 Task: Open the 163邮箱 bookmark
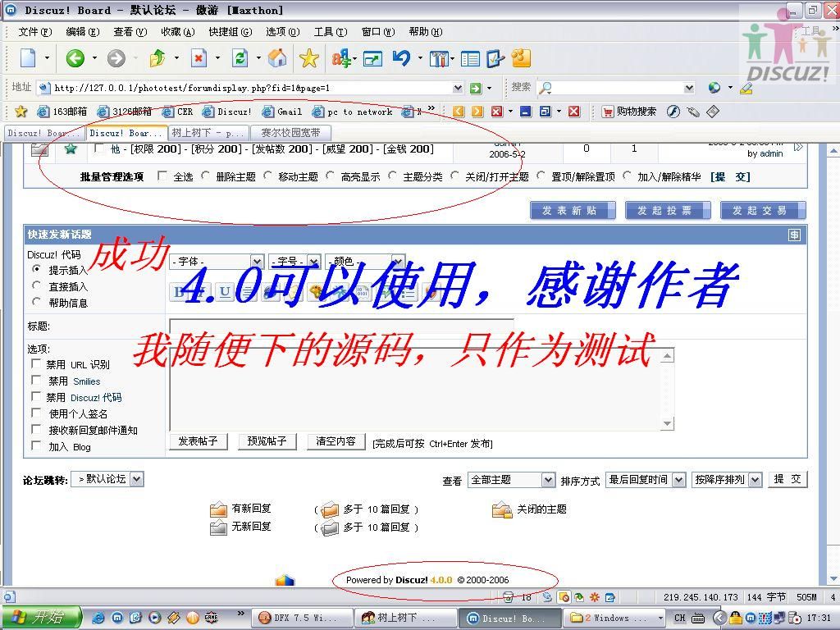(62, 112)
